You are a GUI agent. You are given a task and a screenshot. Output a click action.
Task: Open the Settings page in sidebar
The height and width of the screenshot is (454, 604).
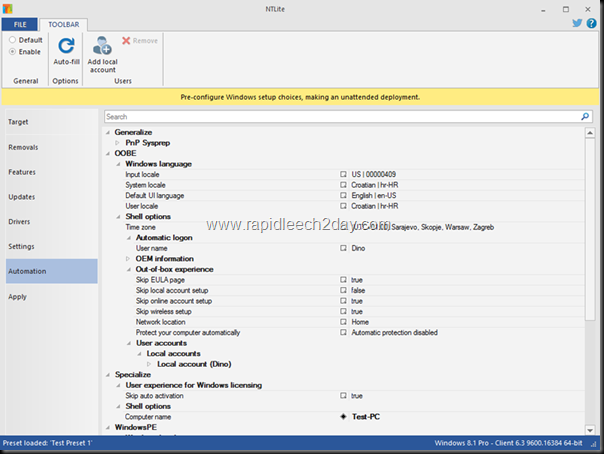click(x=52, y=246)
